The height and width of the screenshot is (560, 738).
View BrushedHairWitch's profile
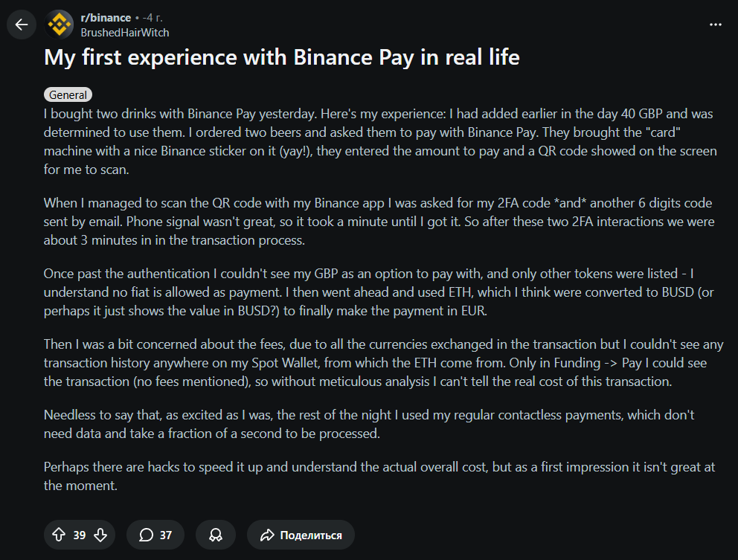(x=123, y=33)
